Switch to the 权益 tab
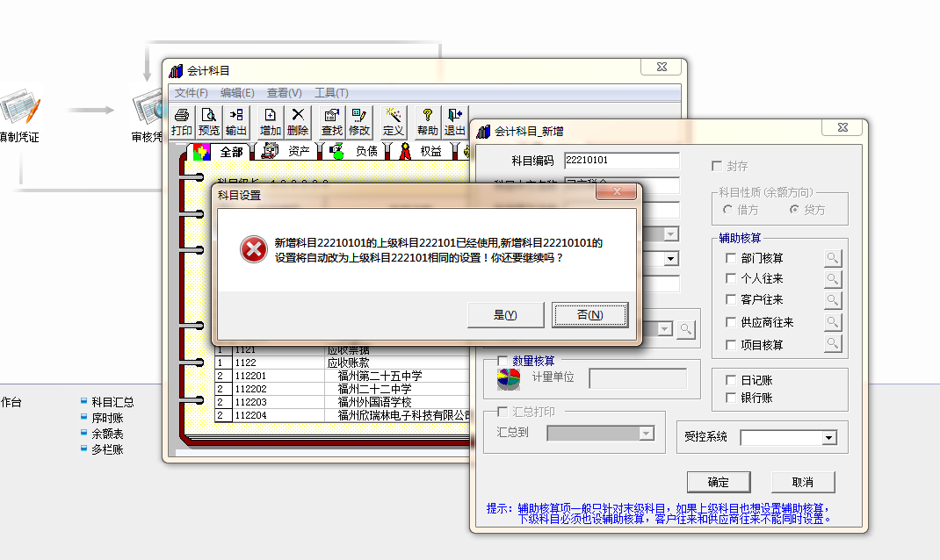Image resolution: width=940 pixels, height=560 pixels. point(422,152)
